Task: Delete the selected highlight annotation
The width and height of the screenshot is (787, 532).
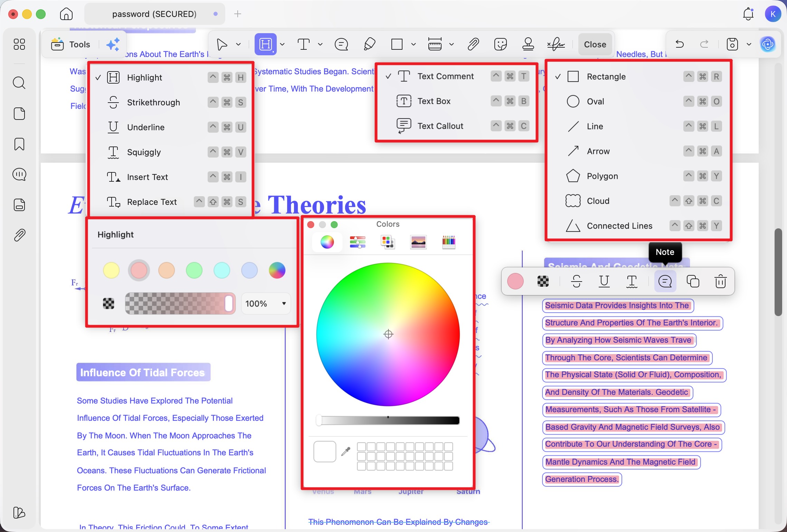Action: pyautogui.click(x=720, y=281)
